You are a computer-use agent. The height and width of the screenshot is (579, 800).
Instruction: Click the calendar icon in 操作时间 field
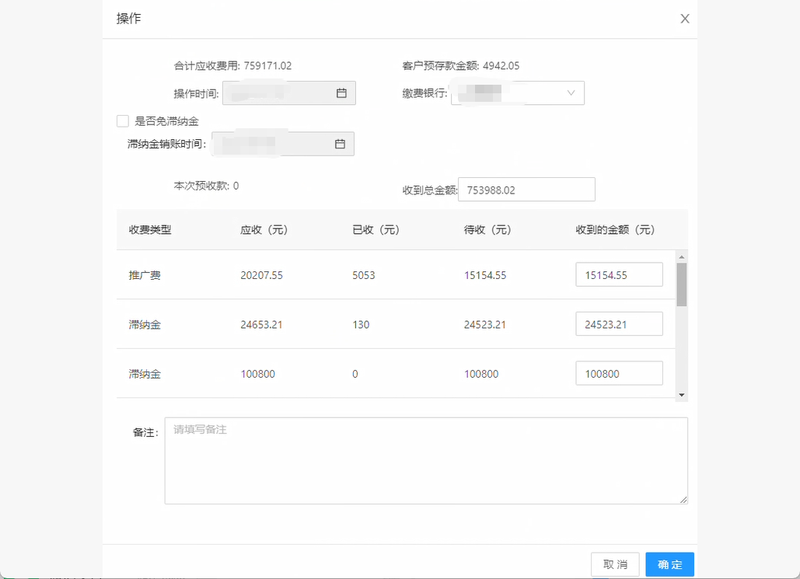[x=340, y=93]
